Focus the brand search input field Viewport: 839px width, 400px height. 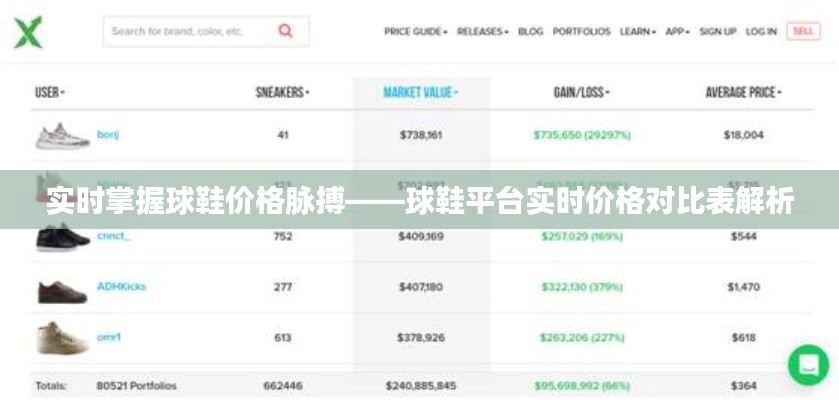coord(188,31)
